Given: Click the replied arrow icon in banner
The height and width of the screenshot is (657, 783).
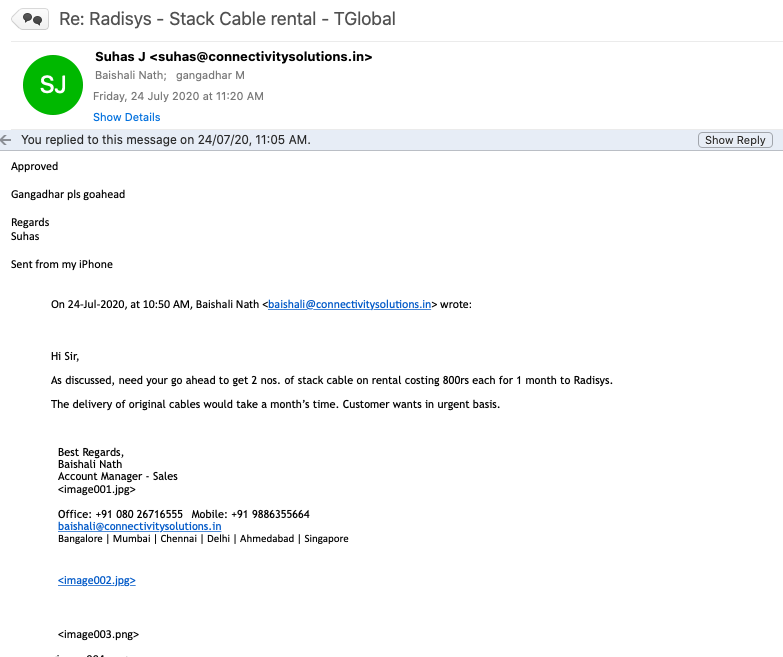Looking at the screenshot, I should pyautogui.click(x=7, y=140).
